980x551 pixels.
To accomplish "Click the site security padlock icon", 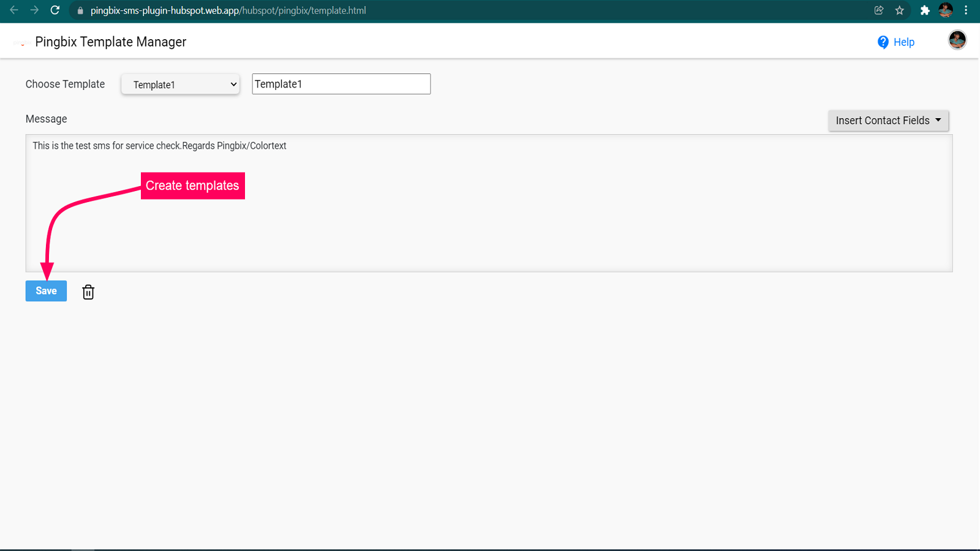I will point(80,10).
